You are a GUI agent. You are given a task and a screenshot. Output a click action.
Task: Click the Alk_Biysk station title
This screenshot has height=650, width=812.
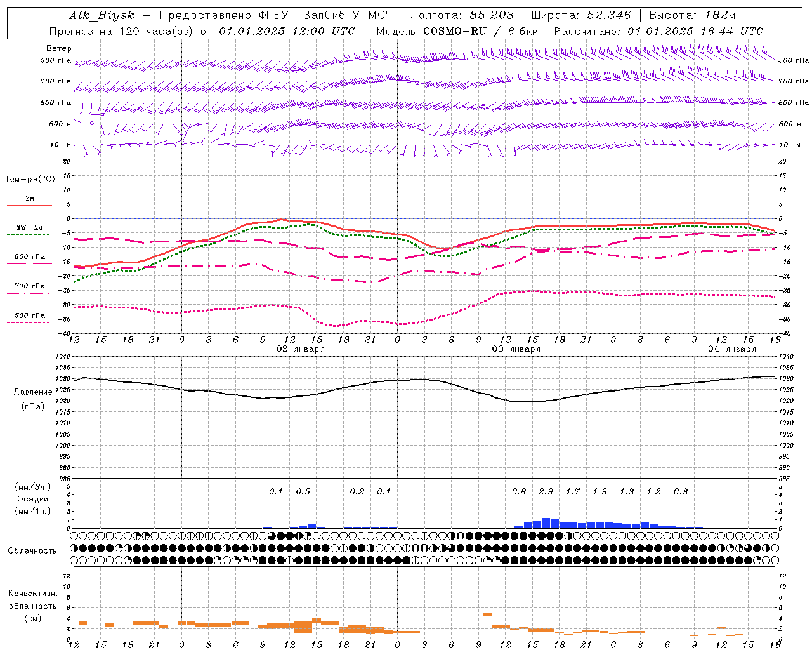point(102,15)
